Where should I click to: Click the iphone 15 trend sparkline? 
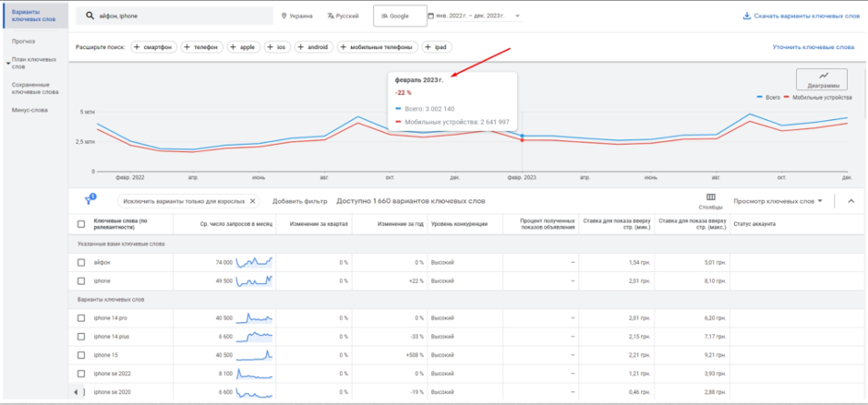254,354
